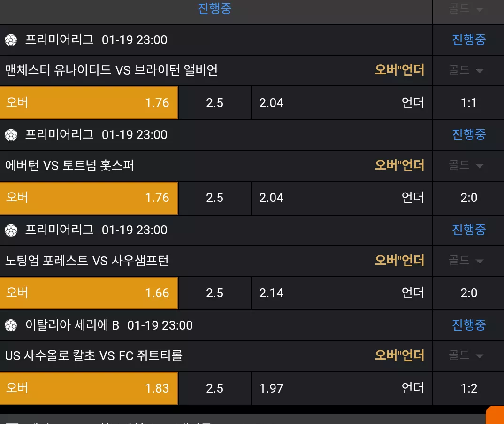
Task: Click soccer ball icon for Everton match
Action: point(11,135)
